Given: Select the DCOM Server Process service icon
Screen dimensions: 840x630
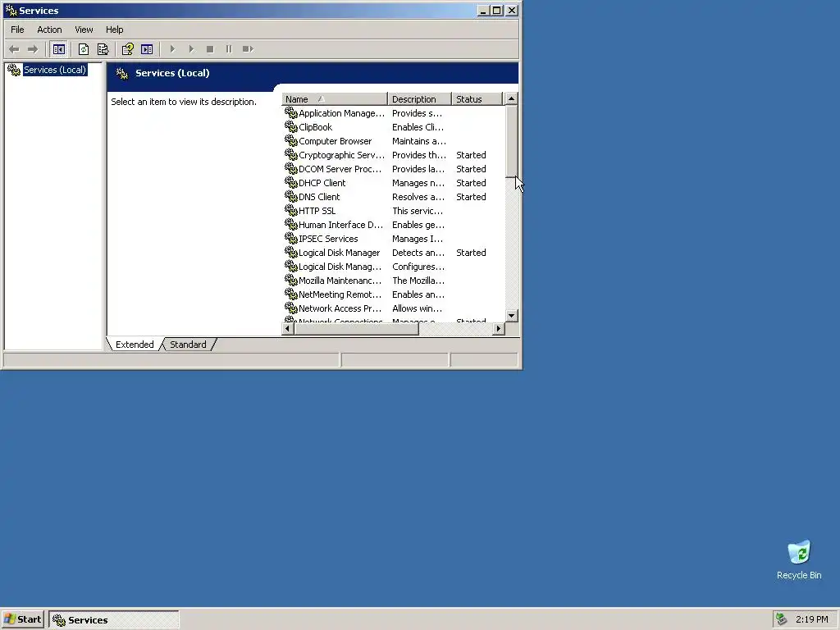Looking at the screenshot, I should pyautogui.click(x=291, y=168).
